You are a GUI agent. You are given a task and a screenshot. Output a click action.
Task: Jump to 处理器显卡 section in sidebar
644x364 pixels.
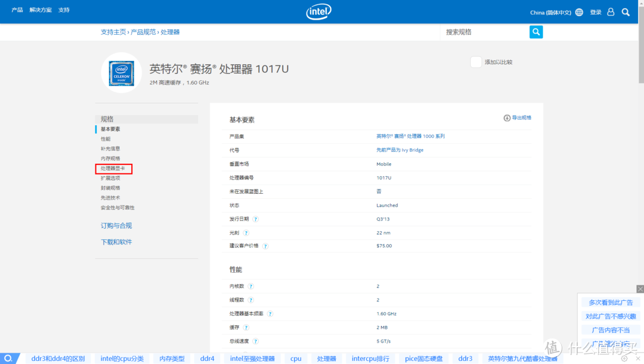click(113, 168)
